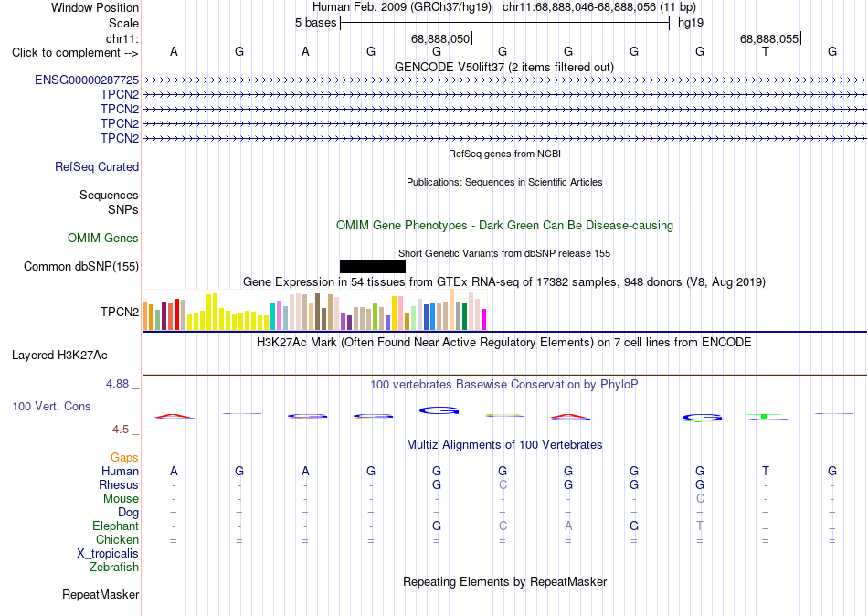Click the Multiz Alignments of 100 Vertebrates title

point(504,445)
